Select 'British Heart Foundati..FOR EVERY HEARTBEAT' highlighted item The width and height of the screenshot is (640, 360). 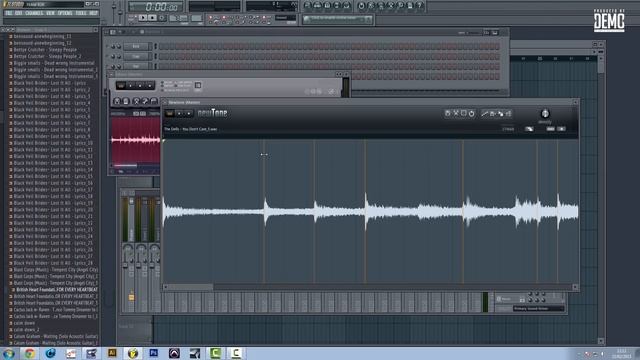click(x=57, y=289)
